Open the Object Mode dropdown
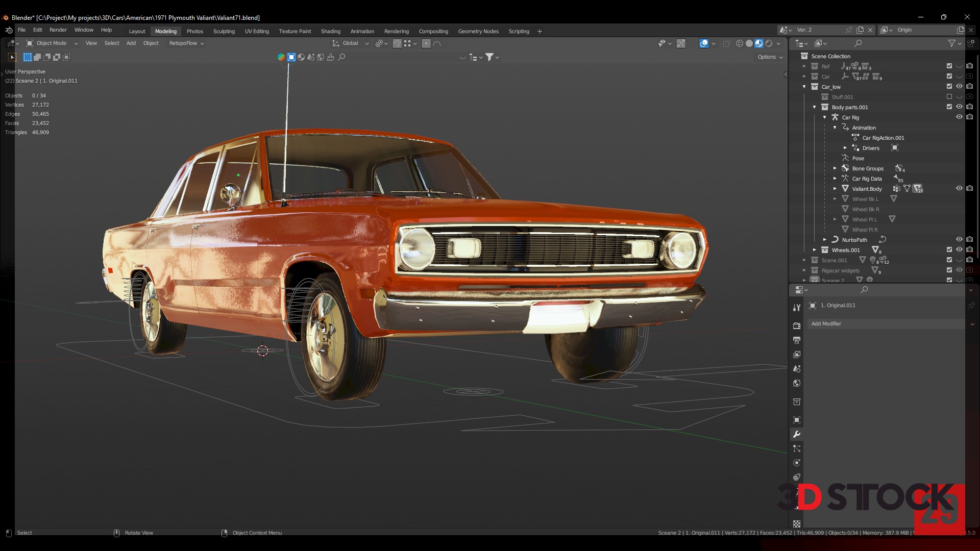Screen dimensions: 980x551 (x=52, y=43)
